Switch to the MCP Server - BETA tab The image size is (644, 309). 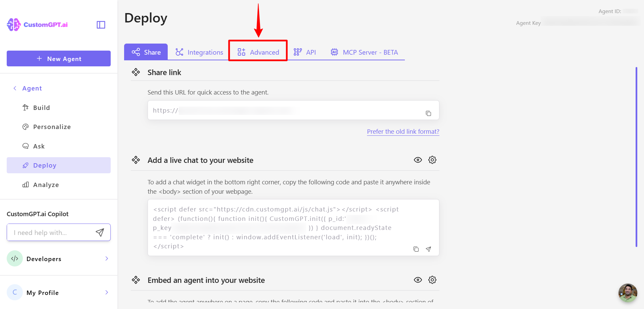[364, 52]
